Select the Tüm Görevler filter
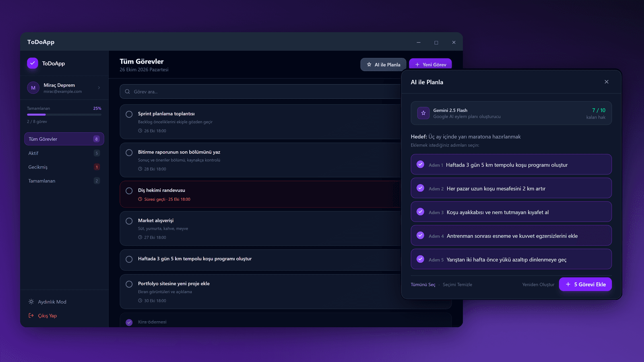644x362 pixels. tap(64, 139)
